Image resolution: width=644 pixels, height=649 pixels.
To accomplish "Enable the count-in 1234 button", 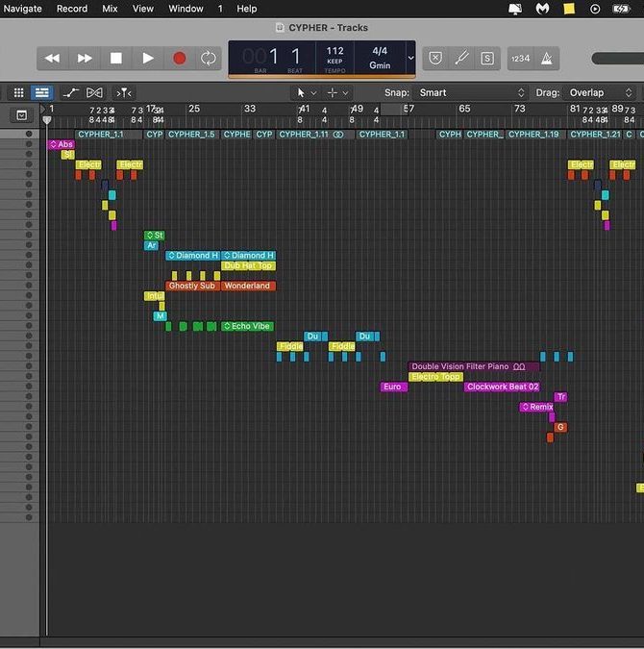I will (x=520, y=59).
